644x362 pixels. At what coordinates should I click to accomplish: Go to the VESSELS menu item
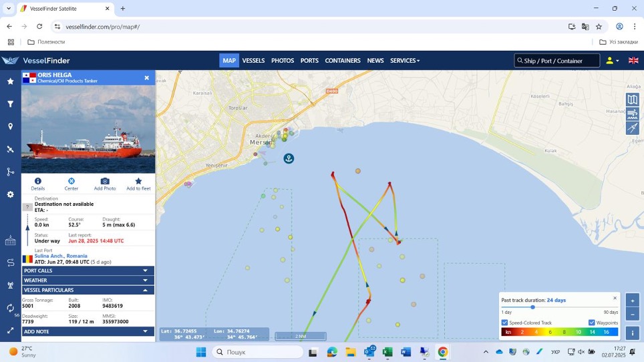253,61
